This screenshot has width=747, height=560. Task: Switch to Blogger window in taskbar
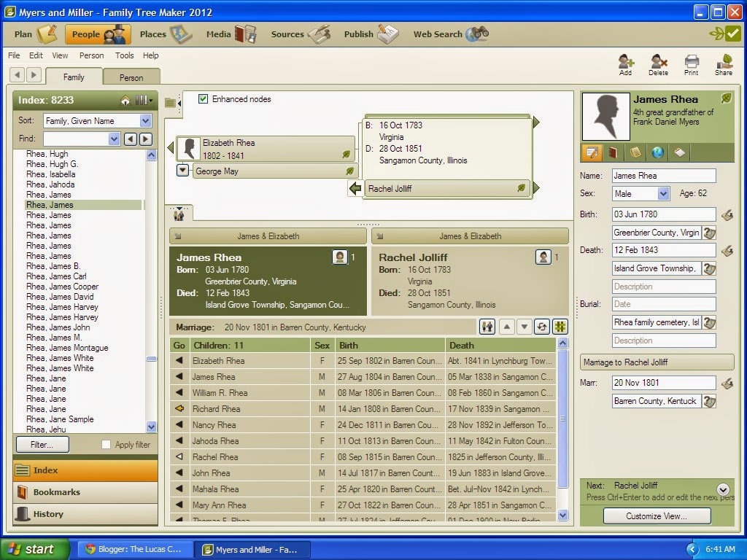tap(135, 549)
